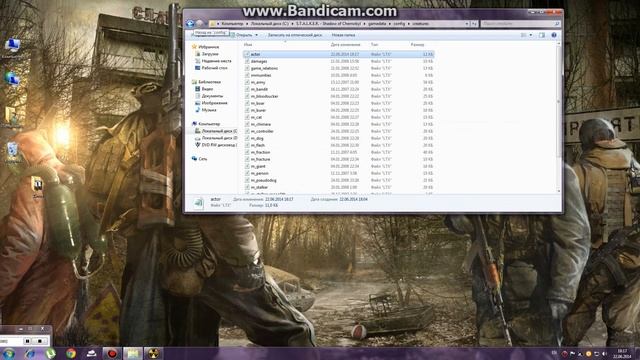Screen dimensions: 640x360
Task: Click Записать на оптический диск in the toolbar
Action: (x=295, y=35)
